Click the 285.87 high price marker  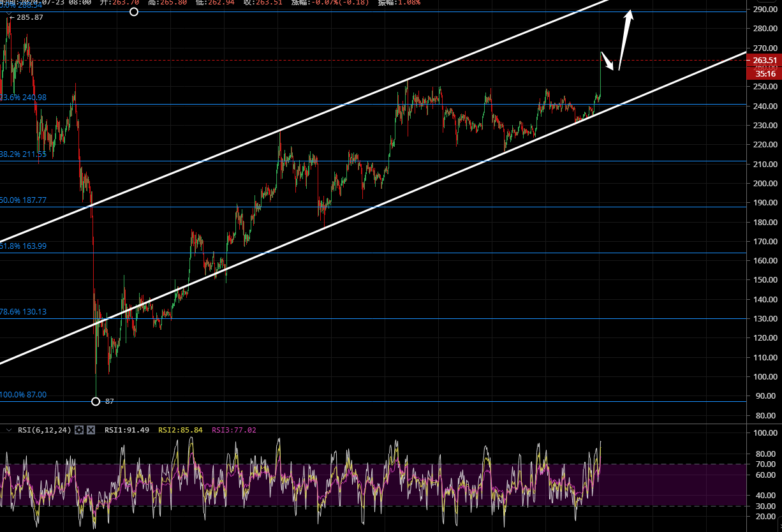click(x=29, y=17)
